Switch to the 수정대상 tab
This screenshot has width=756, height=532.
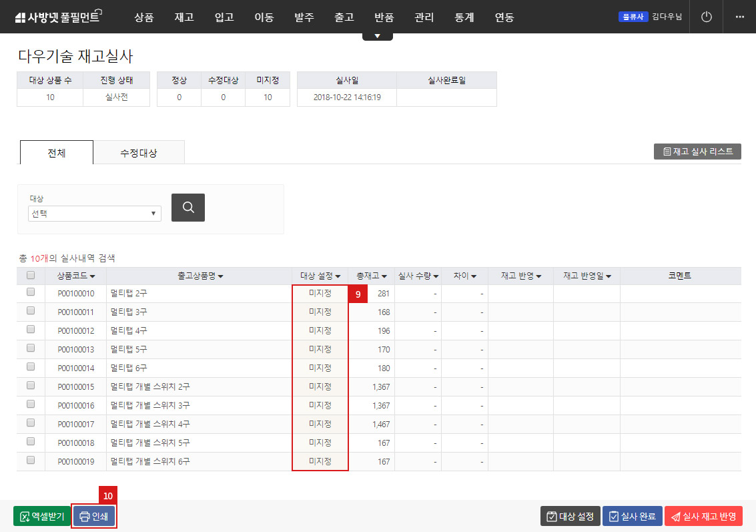[139, 152]
